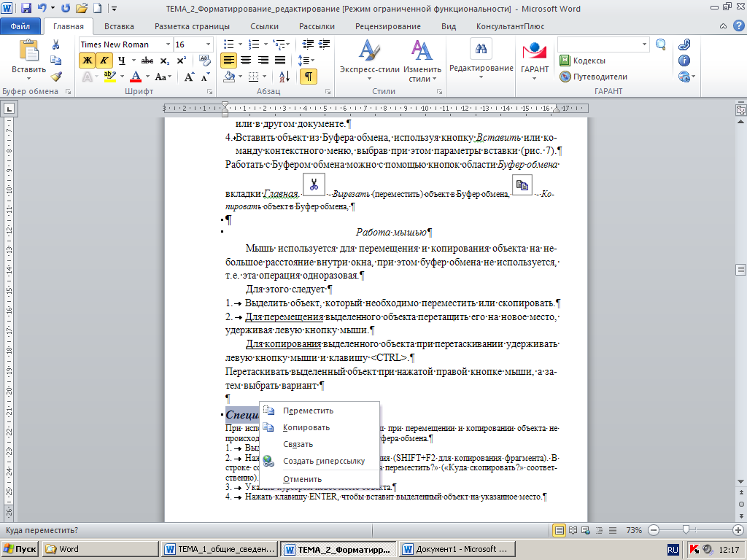
Task: Click the Кодексы button
Action: pyautogui.click(x=583, y=61)
